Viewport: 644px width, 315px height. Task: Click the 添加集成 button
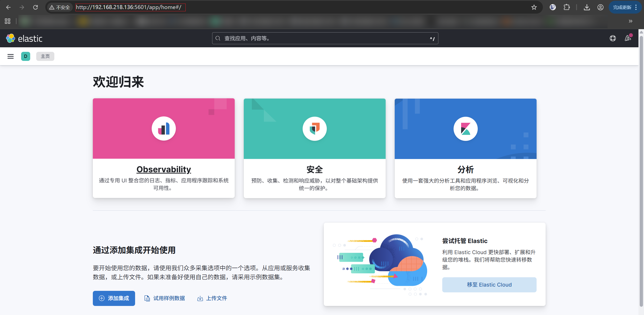pyautogui.click(x=114, y=298)
